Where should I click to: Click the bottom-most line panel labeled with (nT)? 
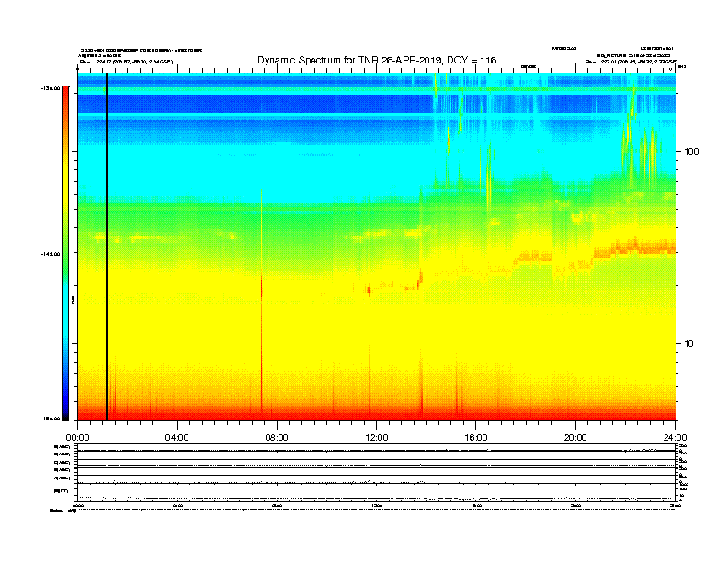376,491
